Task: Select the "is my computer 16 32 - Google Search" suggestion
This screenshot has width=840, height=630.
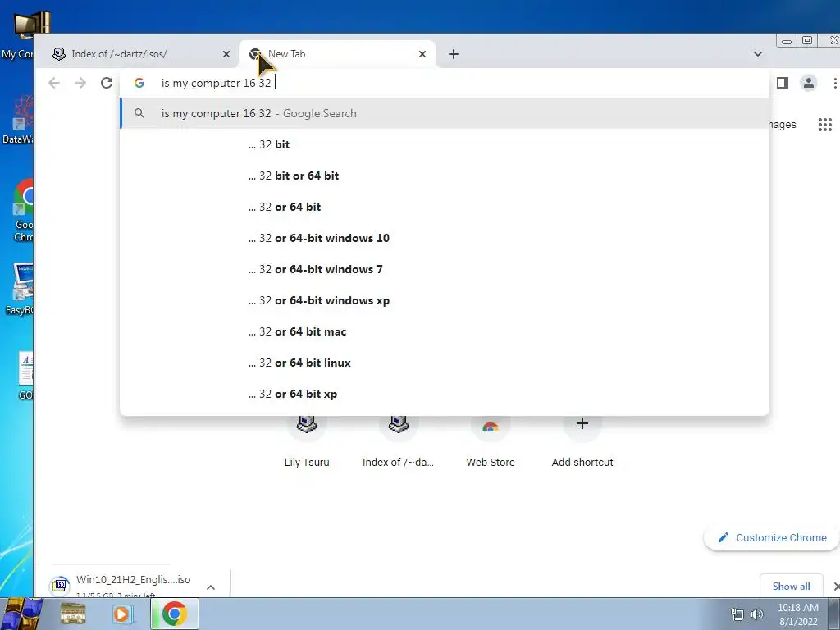Action: [445, 113]
